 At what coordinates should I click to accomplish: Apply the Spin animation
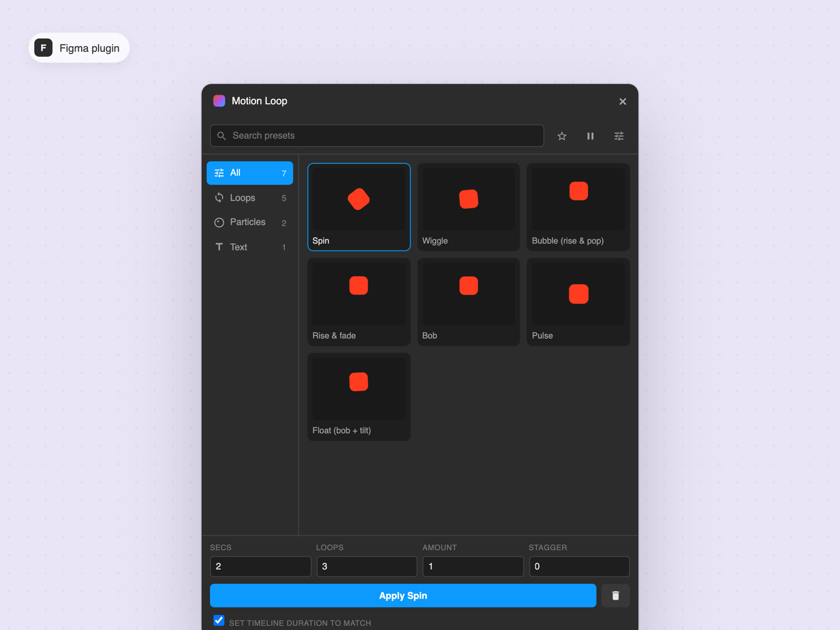coord(403,595)
